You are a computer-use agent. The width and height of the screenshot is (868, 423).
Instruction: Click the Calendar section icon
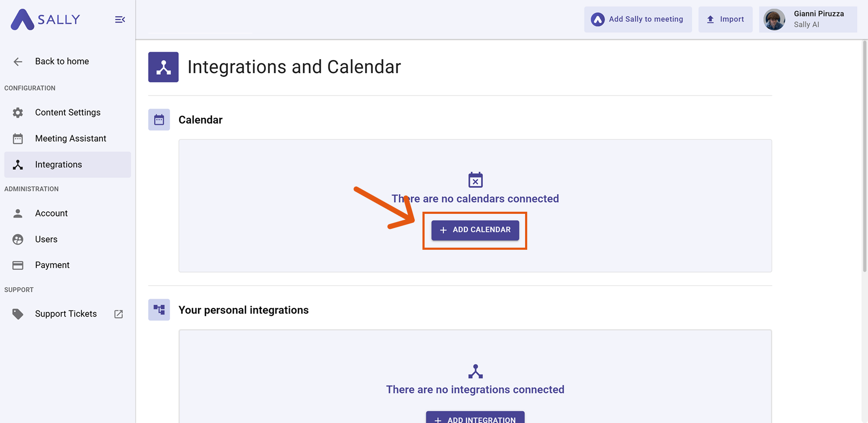(x=159, y=120)
